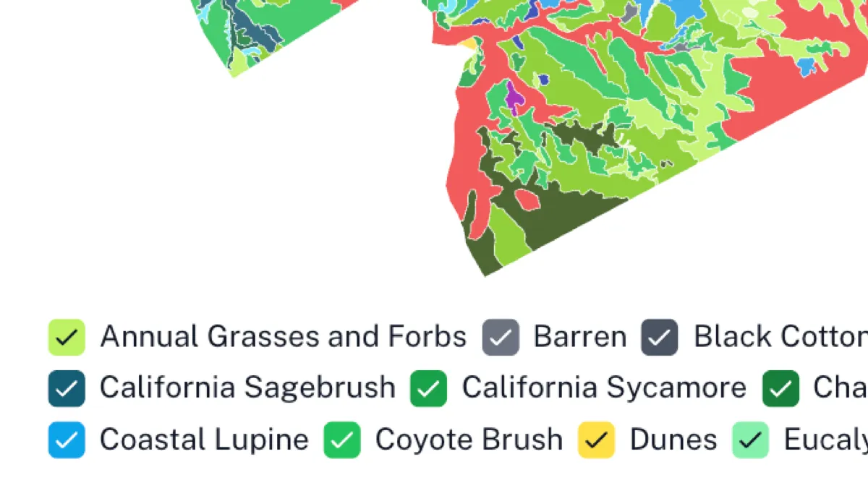The height and width of the screenshot is (488, 868).
Task: Toggle the Barren legend checkbox
Action: pos(501,338)
